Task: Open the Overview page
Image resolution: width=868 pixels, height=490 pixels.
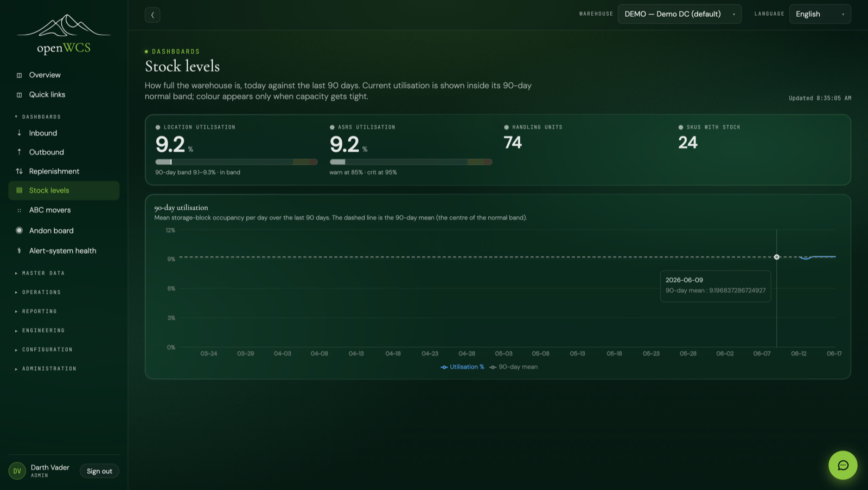Action: (x=64, y=75)
